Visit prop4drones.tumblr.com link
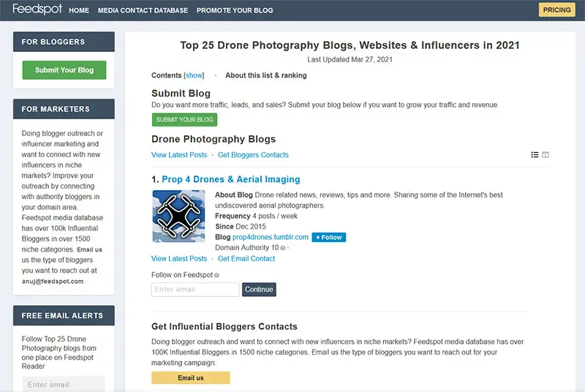 coord(271,237)
